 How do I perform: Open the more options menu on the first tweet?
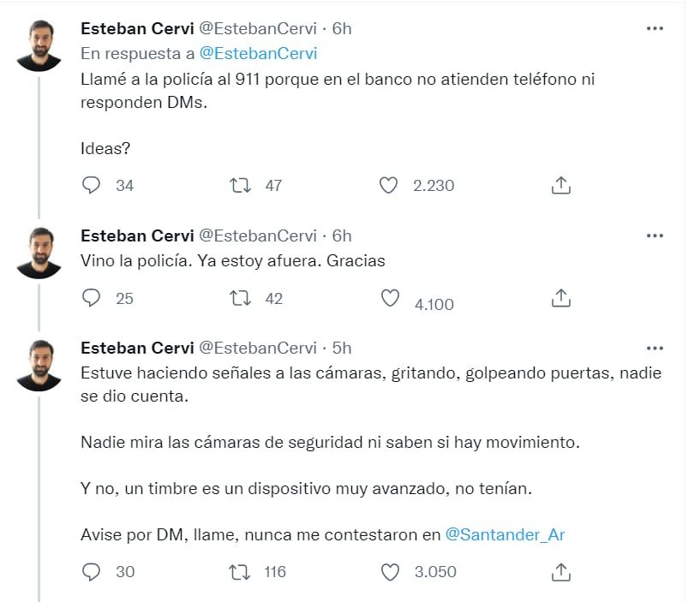click(x=655, y=27)
